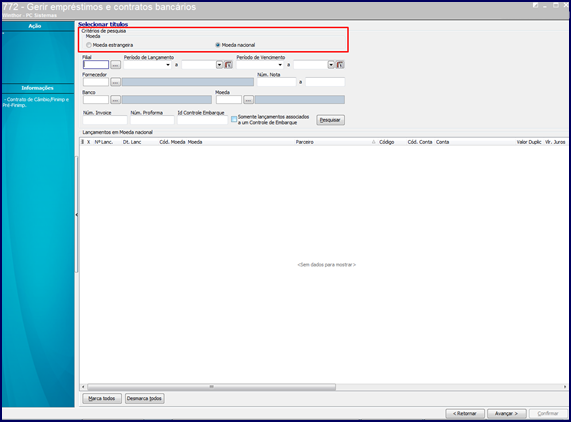Click into the Banco code field

96,100
